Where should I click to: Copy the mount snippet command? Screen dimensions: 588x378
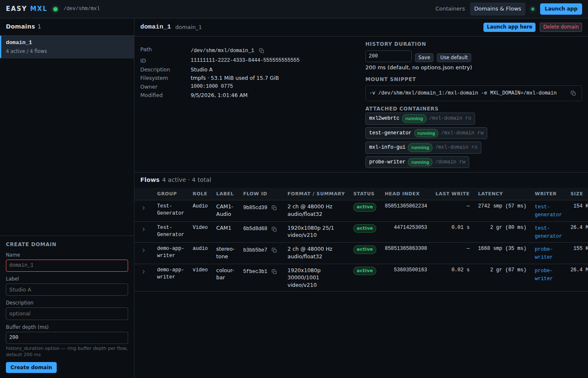pos(573,93)
